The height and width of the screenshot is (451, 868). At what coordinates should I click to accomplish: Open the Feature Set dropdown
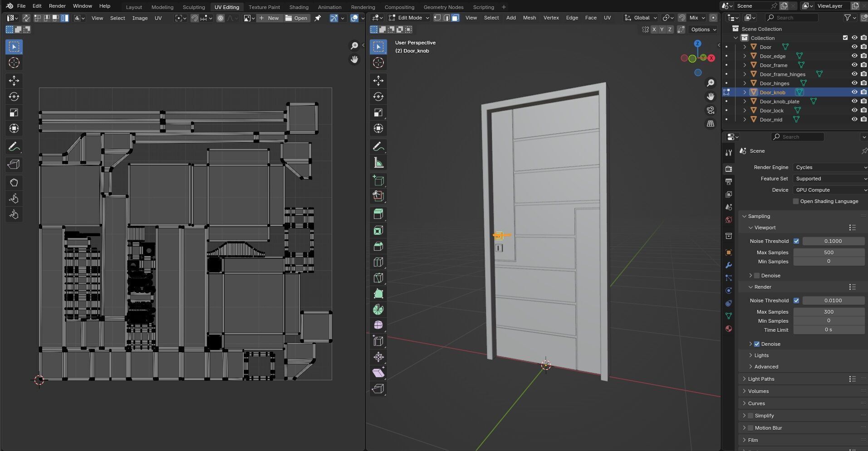830,179
